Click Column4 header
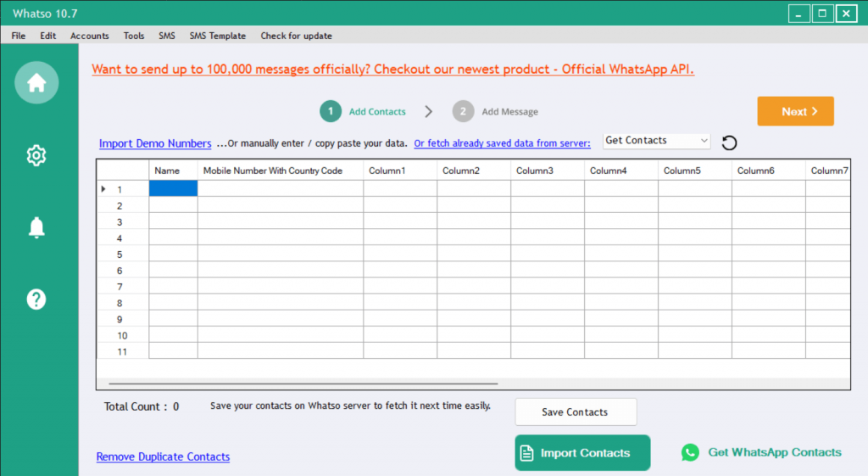Image resolution: width=868 pixels, height=476 pixels. coord(621,171)
